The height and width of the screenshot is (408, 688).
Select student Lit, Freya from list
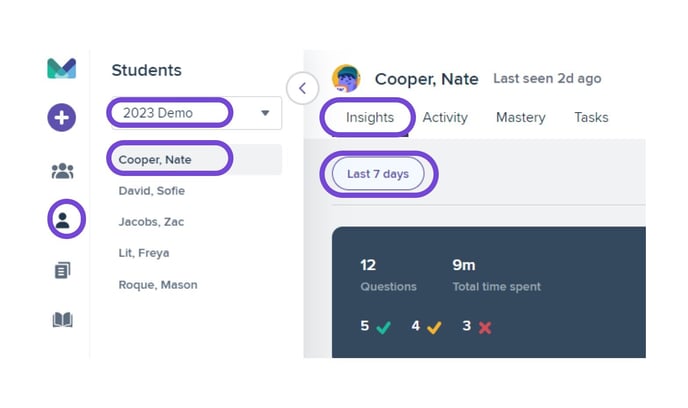(x=143, y=253)
